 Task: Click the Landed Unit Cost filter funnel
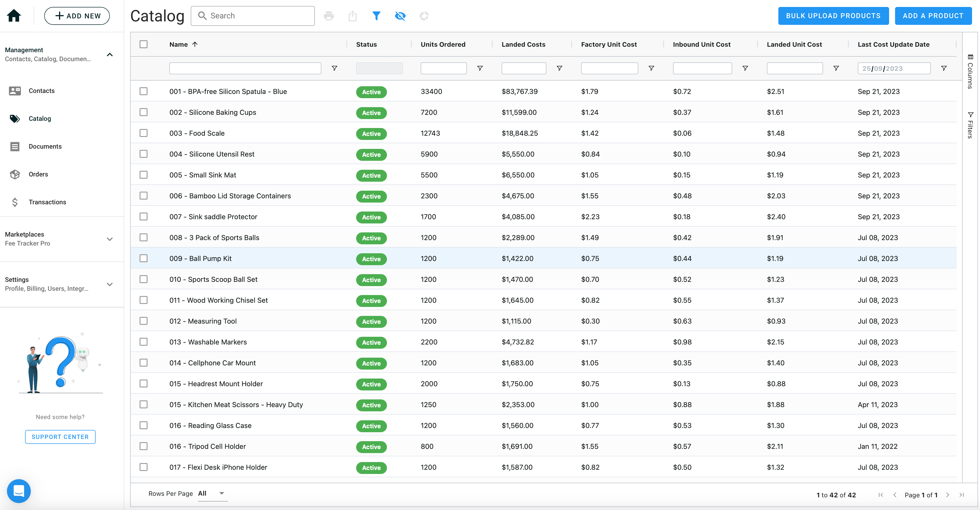pos(836,68)
